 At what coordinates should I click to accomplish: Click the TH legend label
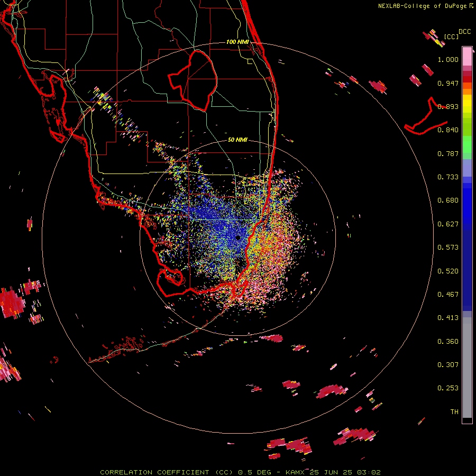[x=454, y=412]
